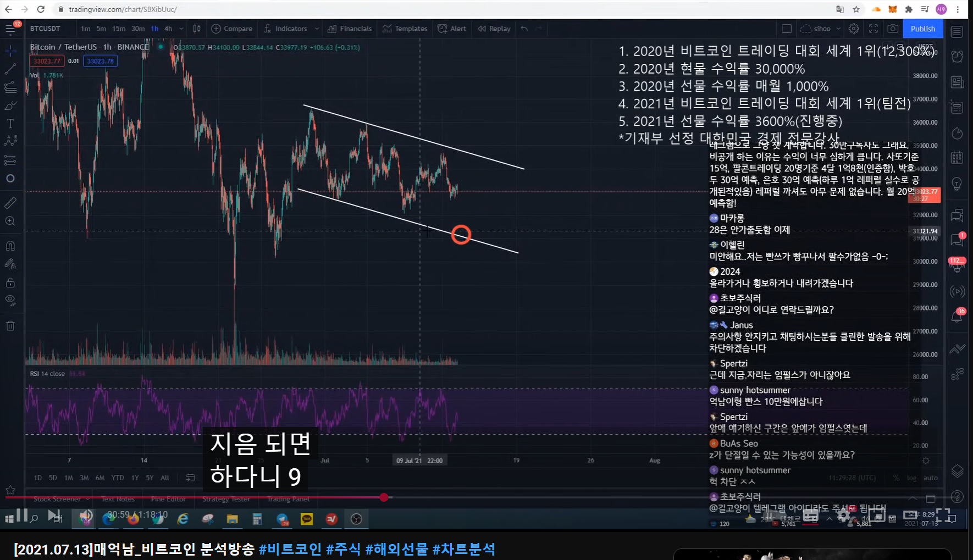This screenshot has height=560, width=973.
Task: Open the go-to-date calendar icon
Action: [190, 478]
